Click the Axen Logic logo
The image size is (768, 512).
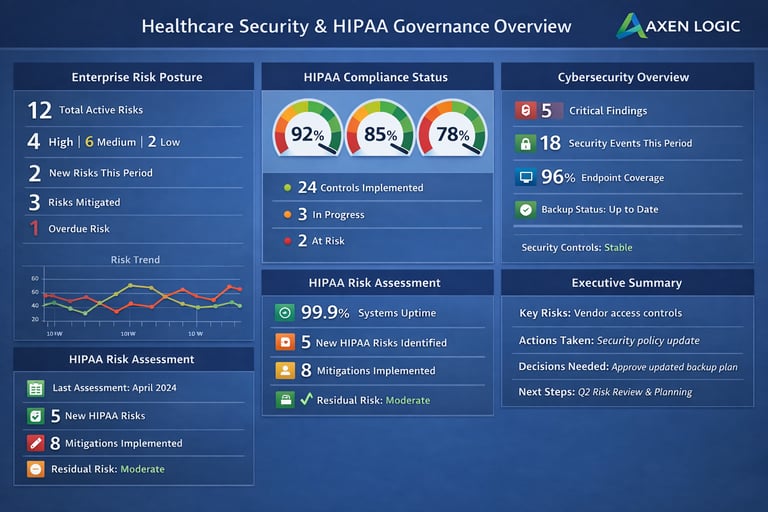(x=678, y=25)
